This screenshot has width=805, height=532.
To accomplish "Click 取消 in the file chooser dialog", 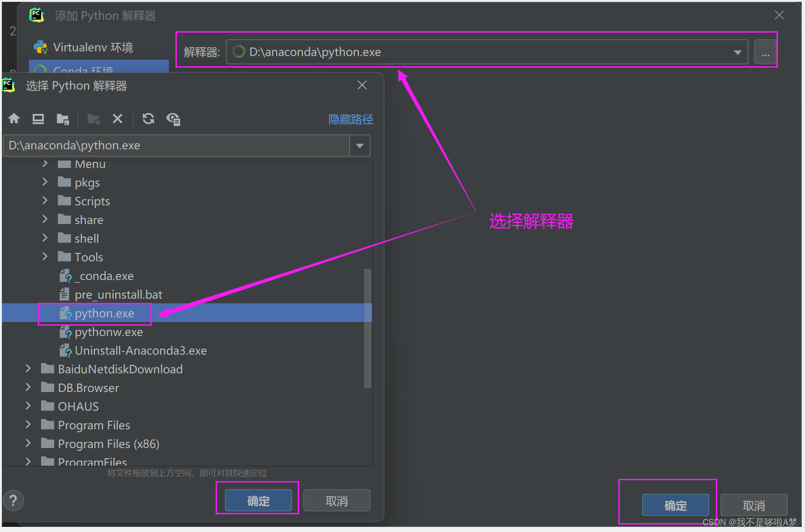I will click(x=337, y=501).
